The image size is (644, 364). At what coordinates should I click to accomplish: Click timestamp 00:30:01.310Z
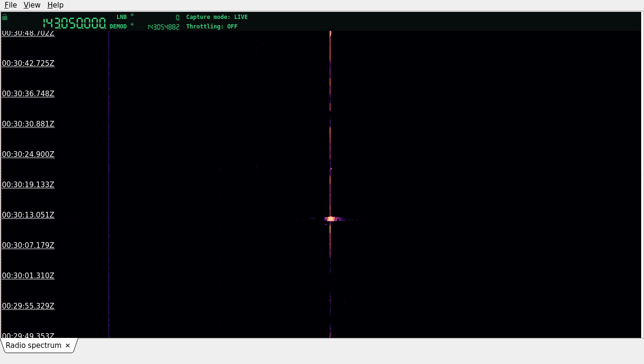click(28, 276)
